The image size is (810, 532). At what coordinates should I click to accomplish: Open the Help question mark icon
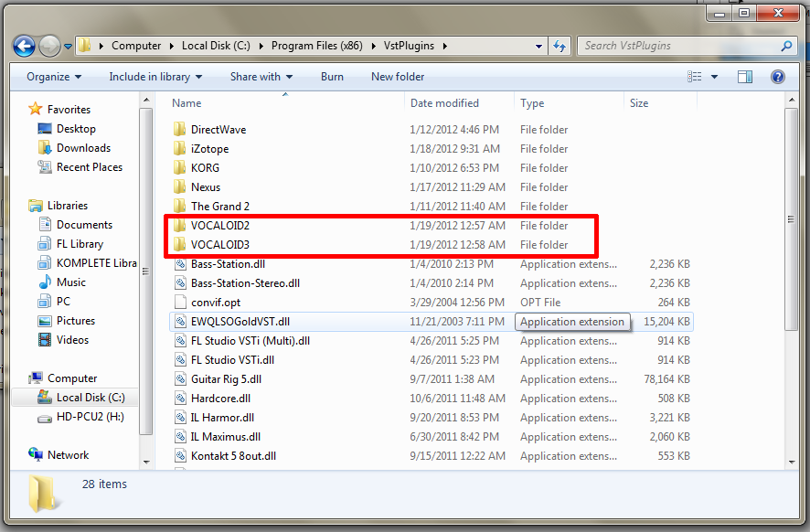pyautogui.click(x=777, y=77)
